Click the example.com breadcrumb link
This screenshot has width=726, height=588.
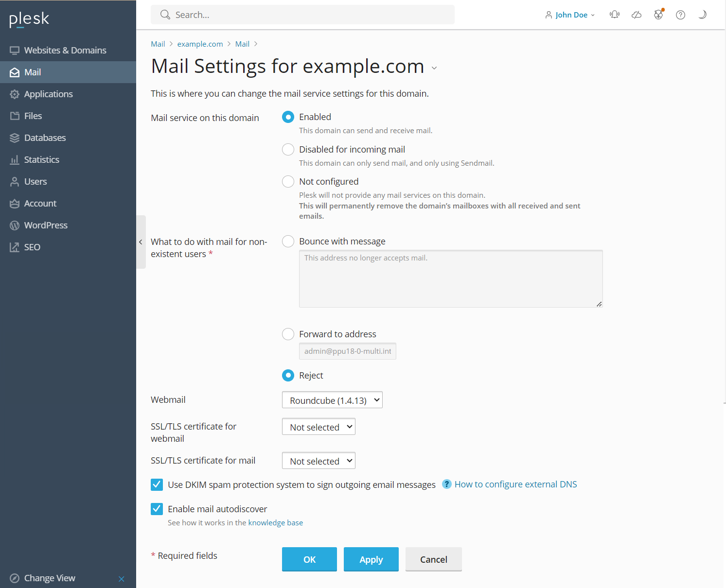tap(200, 44)
